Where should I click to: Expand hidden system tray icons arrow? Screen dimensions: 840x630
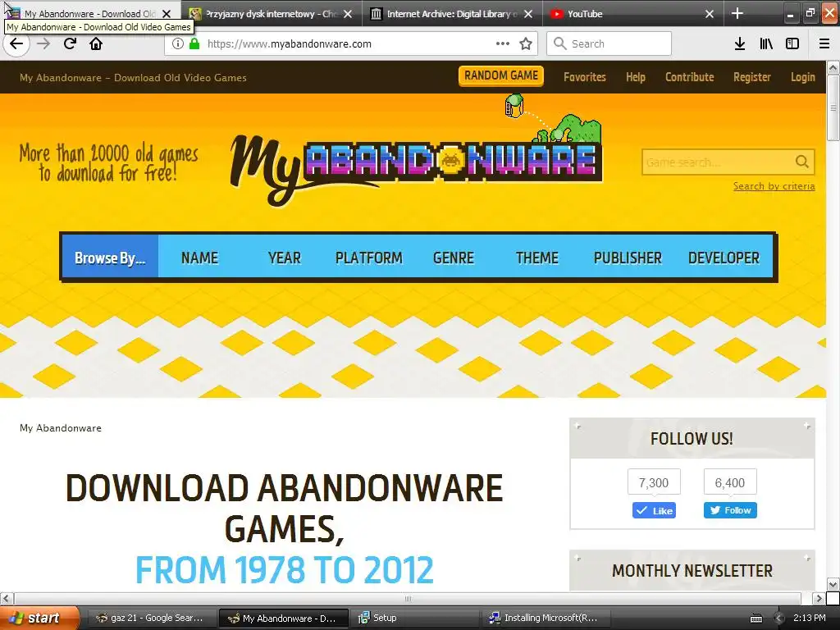[x=779, y=619]
